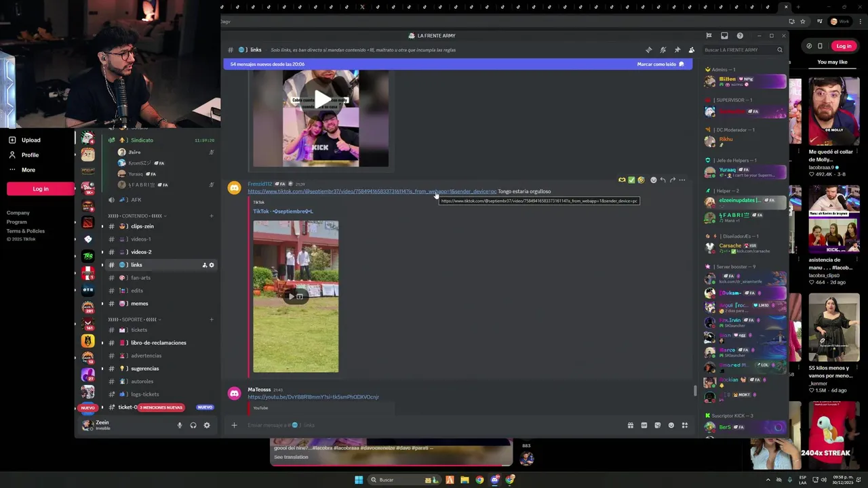Forward Frenzid112's message
Image resolution: width=868 pixels, height=488 pixels.
pyautogui.click(x=672, y=180)
